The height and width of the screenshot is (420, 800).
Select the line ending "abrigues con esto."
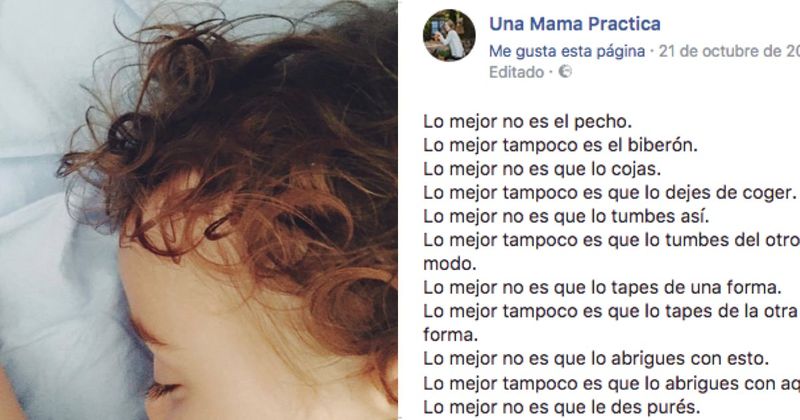click(596, 359)
